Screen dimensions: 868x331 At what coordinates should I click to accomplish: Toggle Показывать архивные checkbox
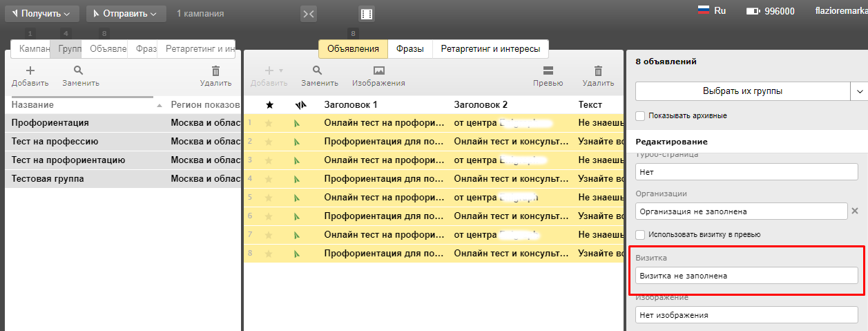(640, 115)
